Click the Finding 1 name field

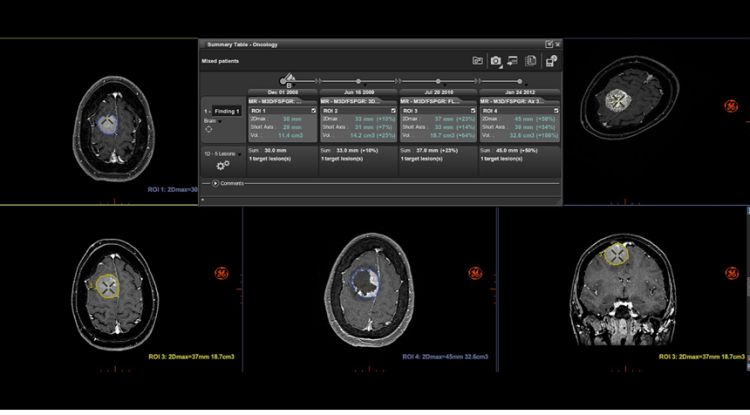point(227,111)
